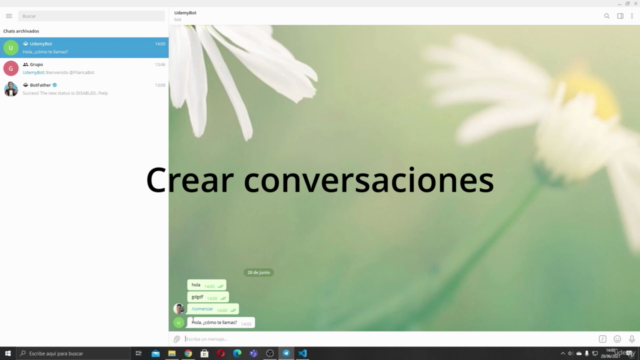Click the '20 de junio' date badge
The width and height of the screenshot is (640, 360).
[x=259, y=272]
